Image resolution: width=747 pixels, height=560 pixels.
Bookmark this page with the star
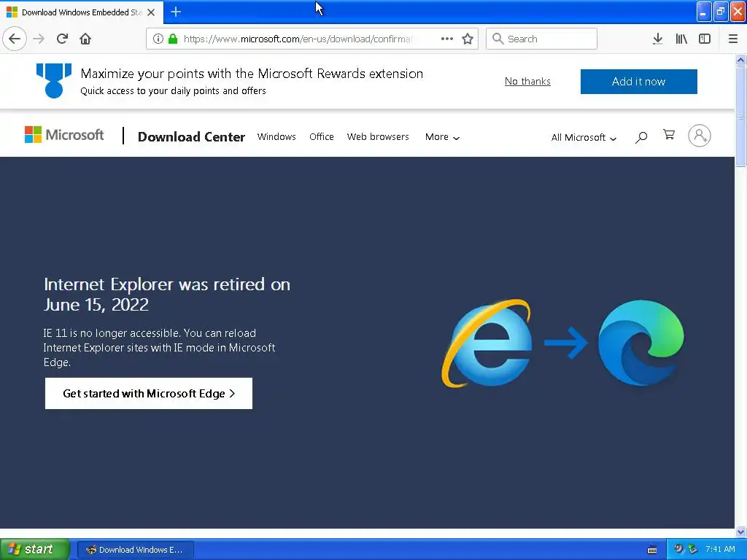pyautogui.click(x=468, y=39)
